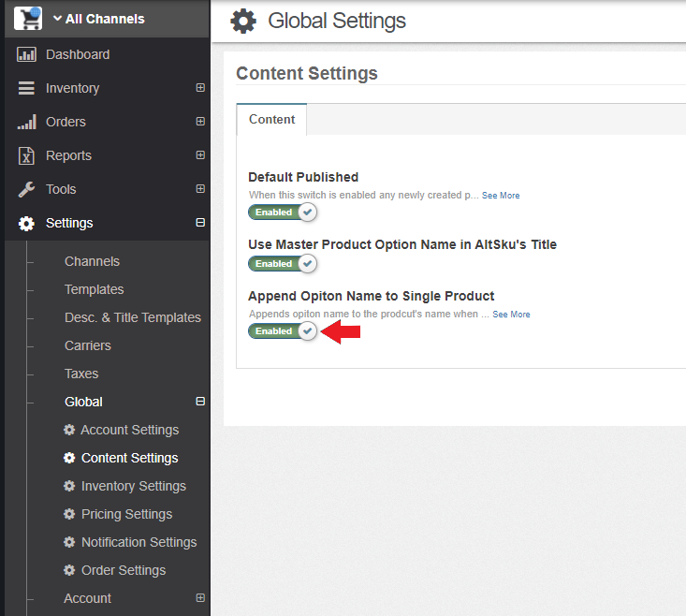Click the Orders bar graph icon

27,122
